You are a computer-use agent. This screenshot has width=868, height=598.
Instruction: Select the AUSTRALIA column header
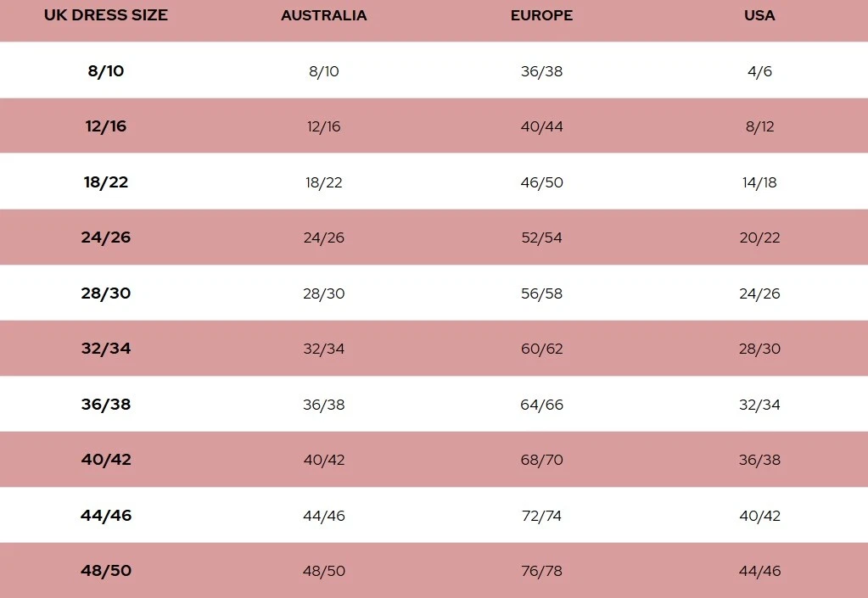click(324, 15)
